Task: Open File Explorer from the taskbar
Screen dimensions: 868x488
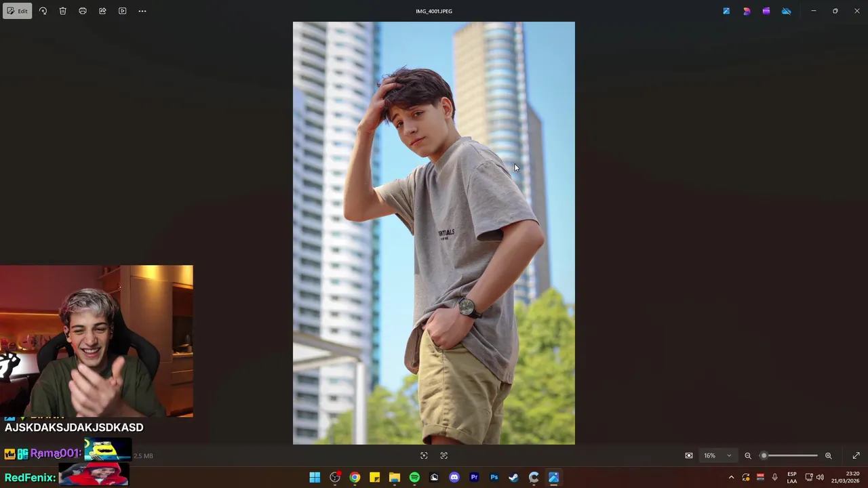Action: (x=395, y=477)
